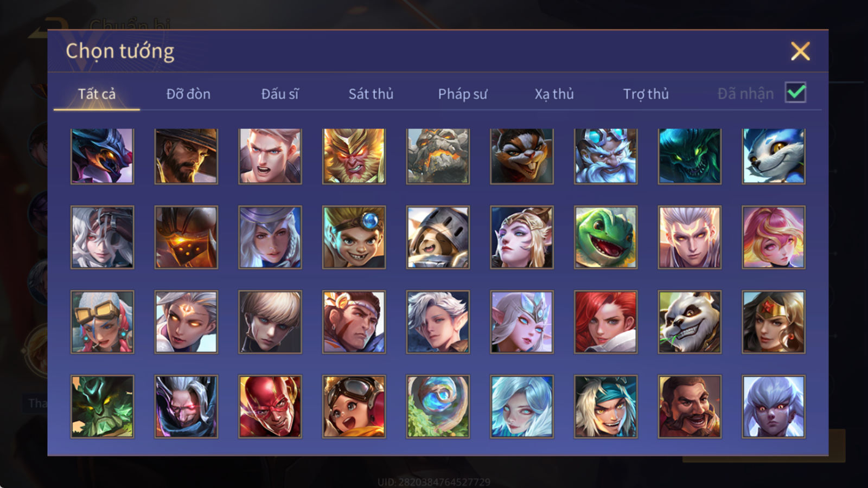
Task: Pick the panda hero chewing bamboo
Action: 690,322
